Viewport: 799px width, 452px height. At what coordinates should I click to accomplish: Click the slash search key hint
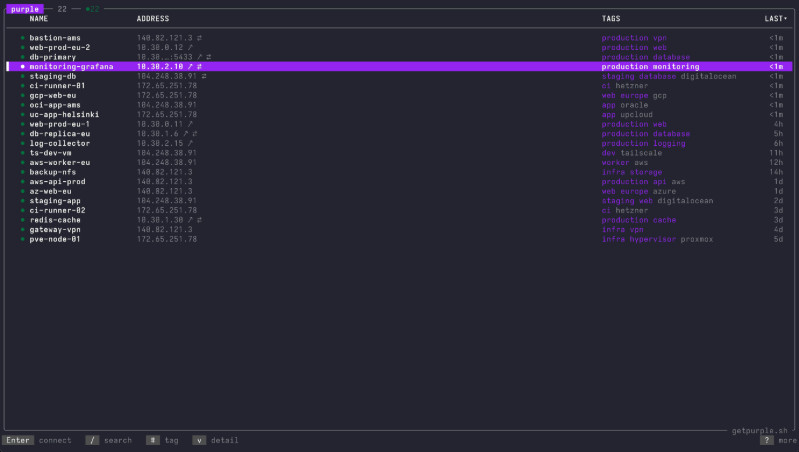(x=109, y=440)
